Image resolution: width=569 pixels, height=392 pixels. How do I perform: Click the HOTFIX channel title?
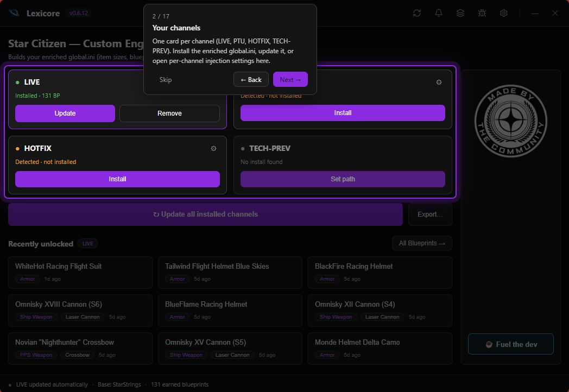38,148
